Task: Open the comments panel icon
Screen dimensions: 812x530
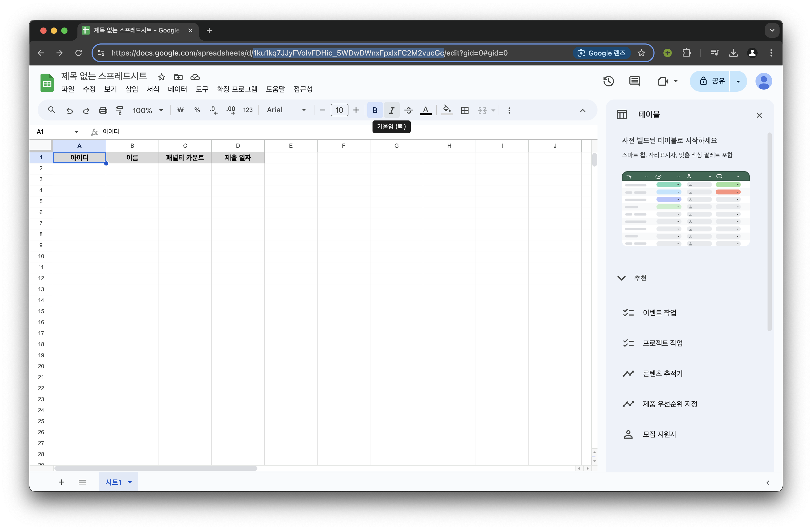Action: point(634,81)
